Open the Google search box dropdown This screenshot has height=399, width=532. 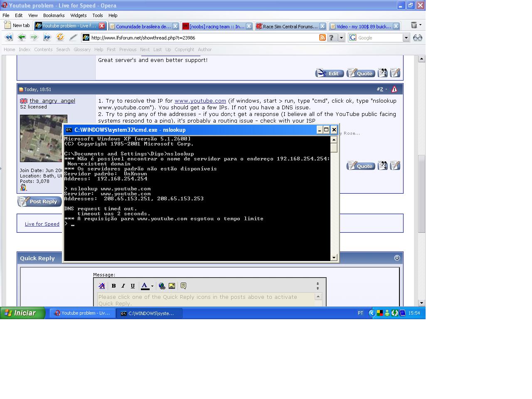click(x=406, y=37)
